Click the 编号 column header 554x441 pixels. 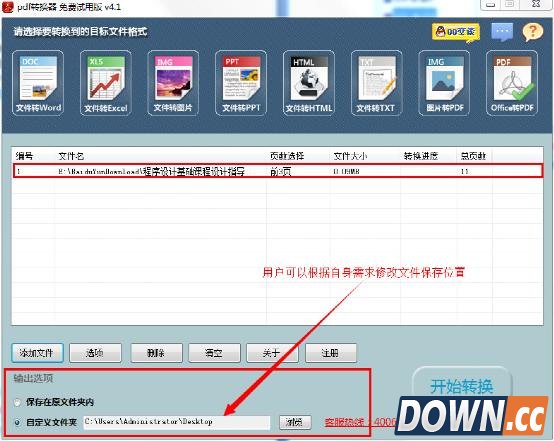click(24, 156)
